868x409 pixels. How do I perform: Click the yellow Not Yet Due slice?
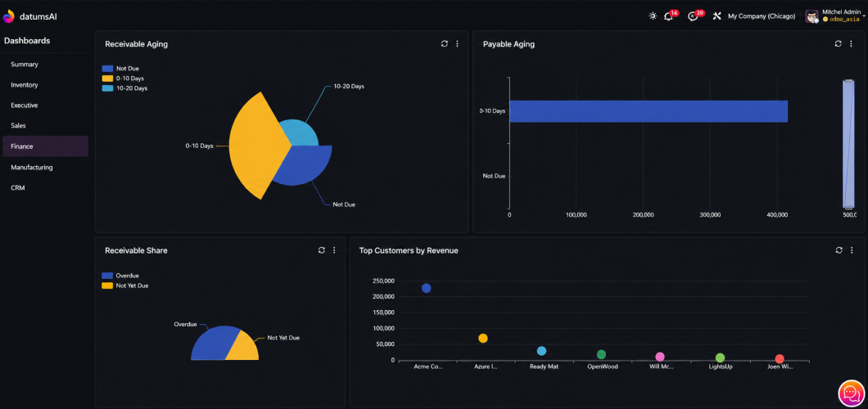(243, 350)
